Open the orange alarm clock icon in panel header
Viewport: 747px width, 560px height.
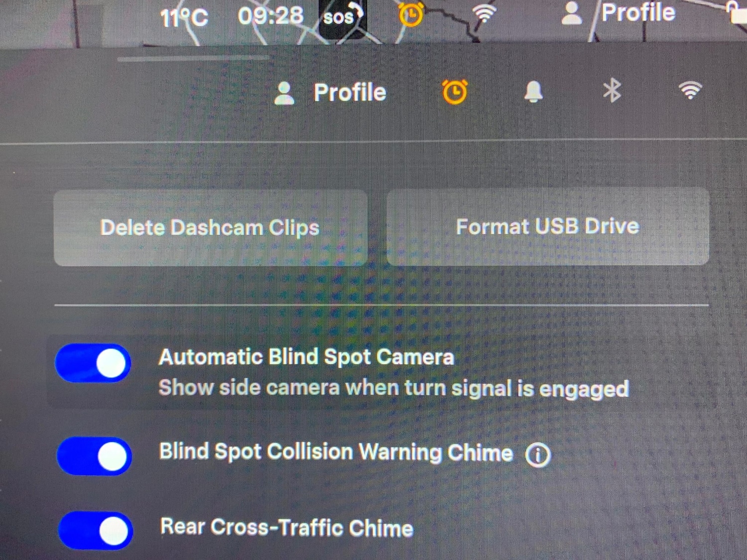tap(454, 92)
